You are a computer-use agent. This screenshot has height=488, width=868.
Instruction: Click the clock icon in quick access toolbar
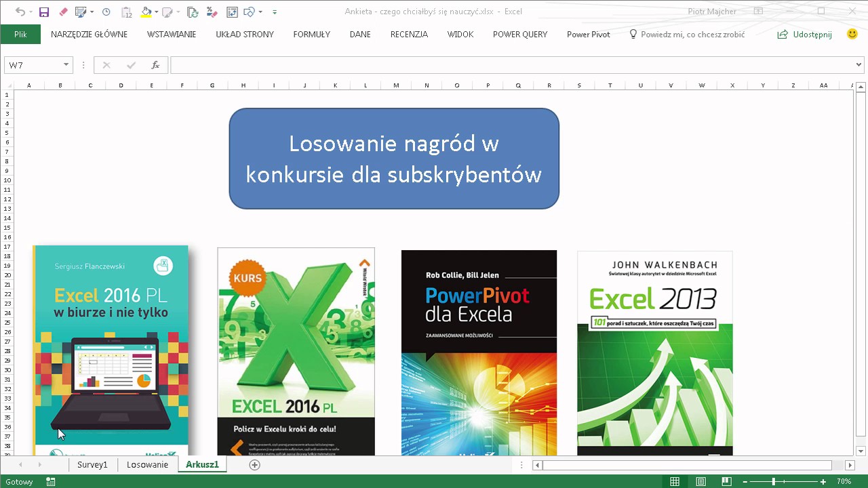(x=106, y=12)
